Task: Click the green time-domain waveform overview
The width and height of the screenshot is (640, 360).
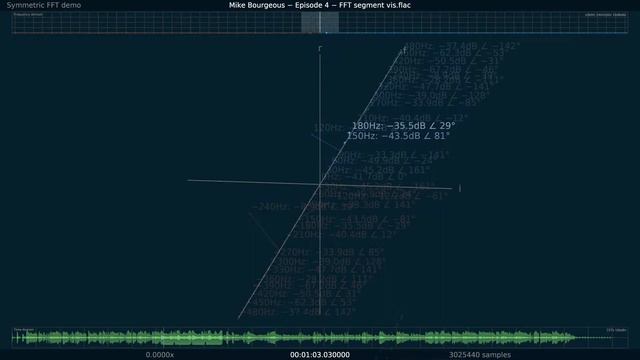Action: tap(320, 338)
